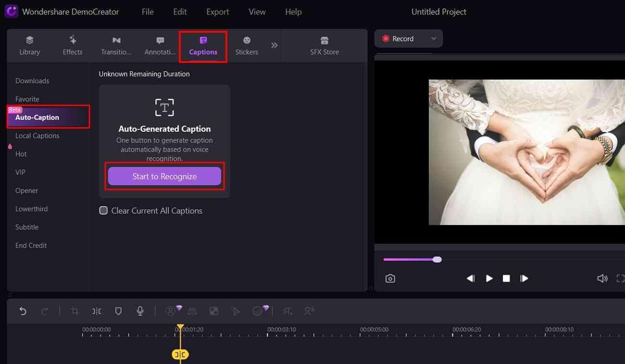Click the yellow playhead marker on timeline
The height and width of the screenshot is (364, 625).
coord(180,327)
